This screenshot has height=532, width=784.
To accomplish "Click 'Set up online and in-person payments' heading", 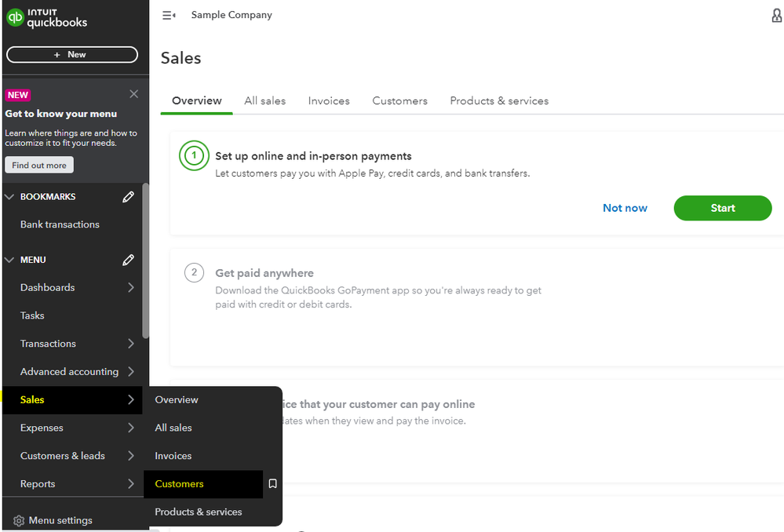I will pos(313,156).
